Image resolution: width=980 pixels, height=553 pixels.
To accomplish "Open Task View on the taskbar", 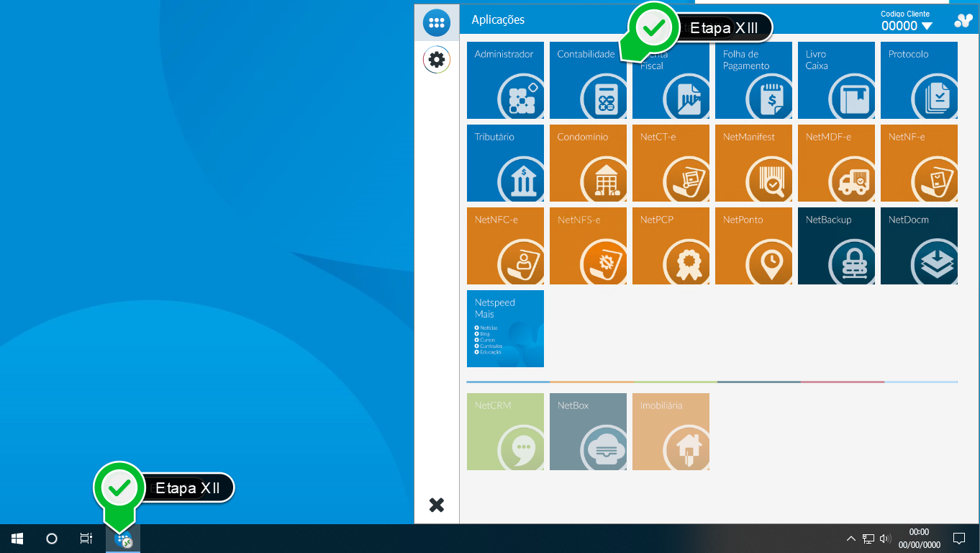I will click(x=86, y=539).
